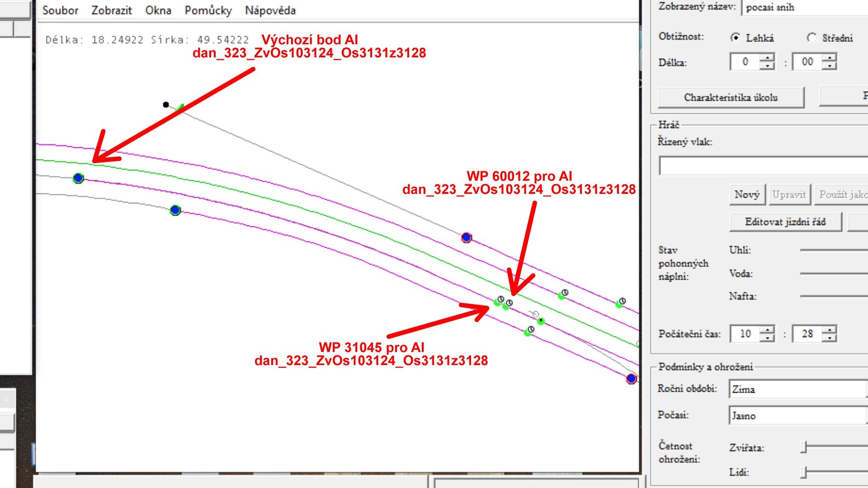Select the blue green-outlined node on the lowest grey track
The height and width of the screenshot is (488, 868).
click(175, 210)
